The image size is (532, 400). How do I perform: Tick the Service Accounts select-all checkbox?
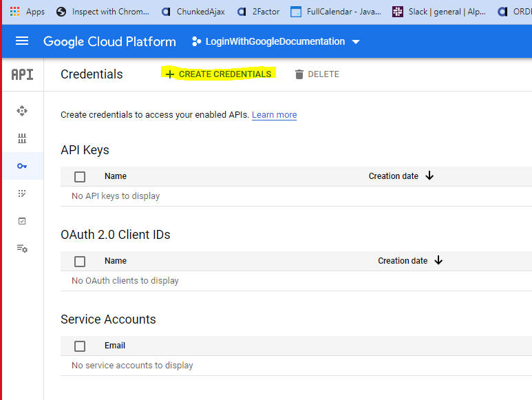point(80,346)
